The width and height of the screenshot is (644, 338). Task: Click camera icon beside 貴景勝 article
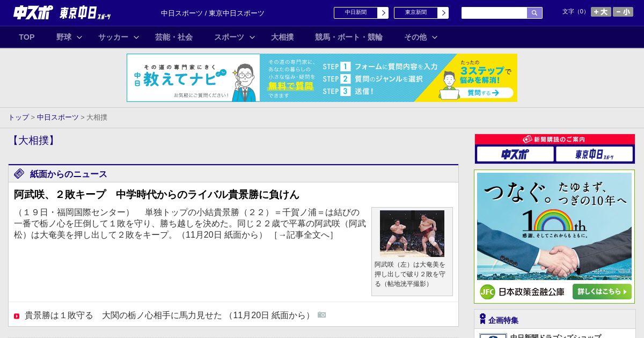pos(321,315)
